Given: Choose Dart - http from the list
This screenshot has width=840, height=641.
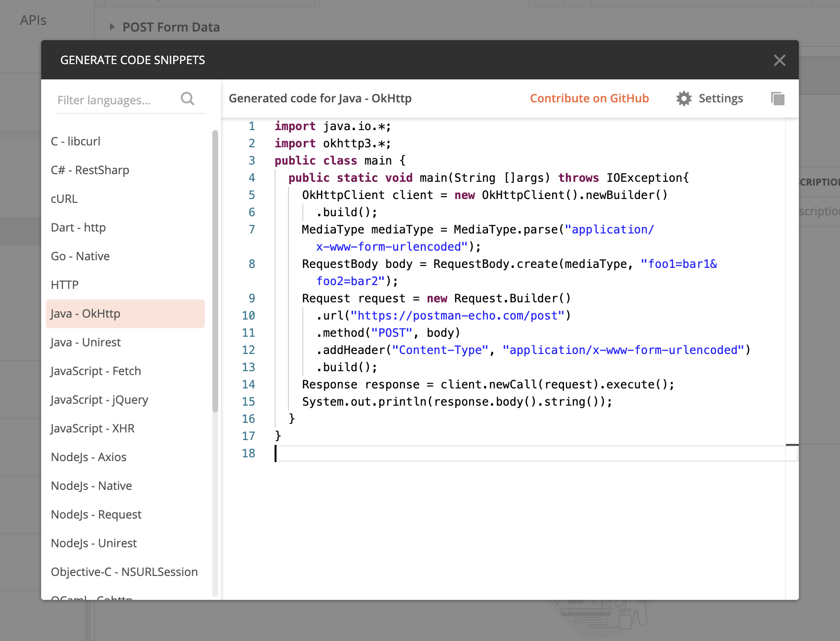Looking at the screenshot, I should 78,227.
